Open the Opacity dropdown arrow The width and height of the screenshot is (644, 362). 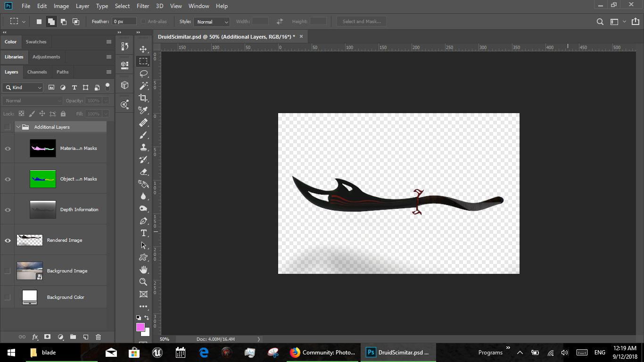pyautogui.click(x=106, y=100)
